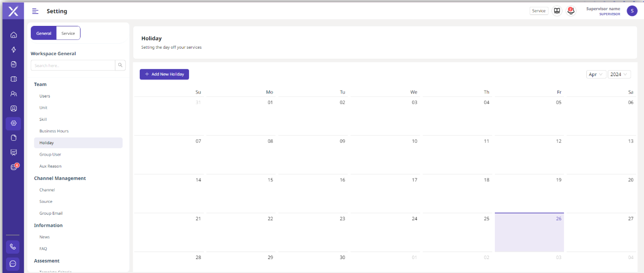Open the phone dialer icon
Image resolution: width=644 pixels, height=273 pixels.
(x=13, y=246)
